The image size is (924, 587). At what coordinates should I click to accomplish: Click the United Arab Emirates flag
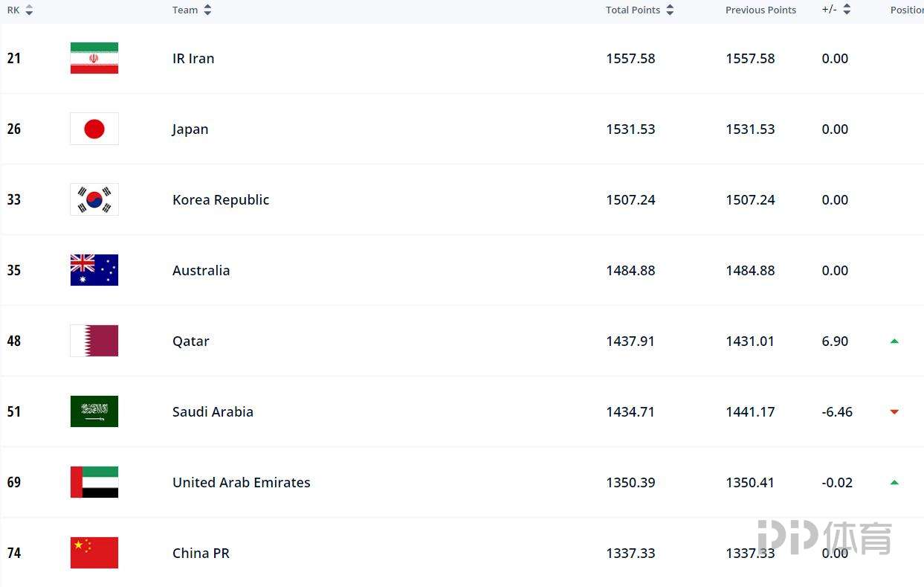pos(94,481)
